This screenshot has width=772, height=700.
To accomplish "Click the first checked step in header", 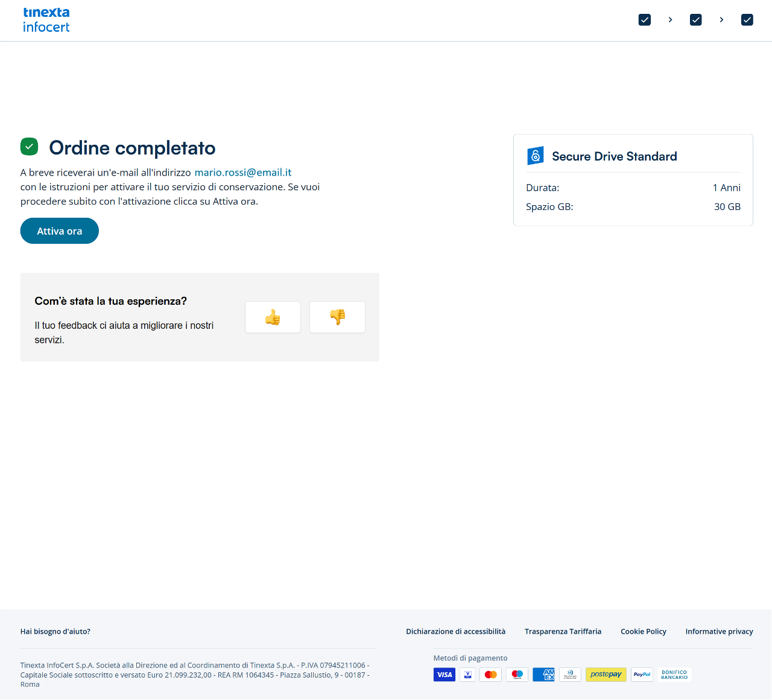I will [x=645, y=20].
